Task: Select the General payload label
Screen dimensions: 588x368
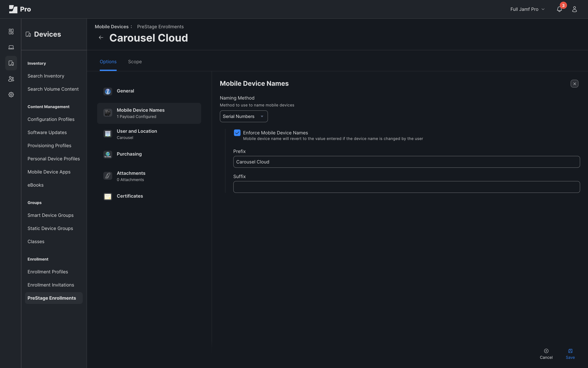Action: click(x=125, y=91)
